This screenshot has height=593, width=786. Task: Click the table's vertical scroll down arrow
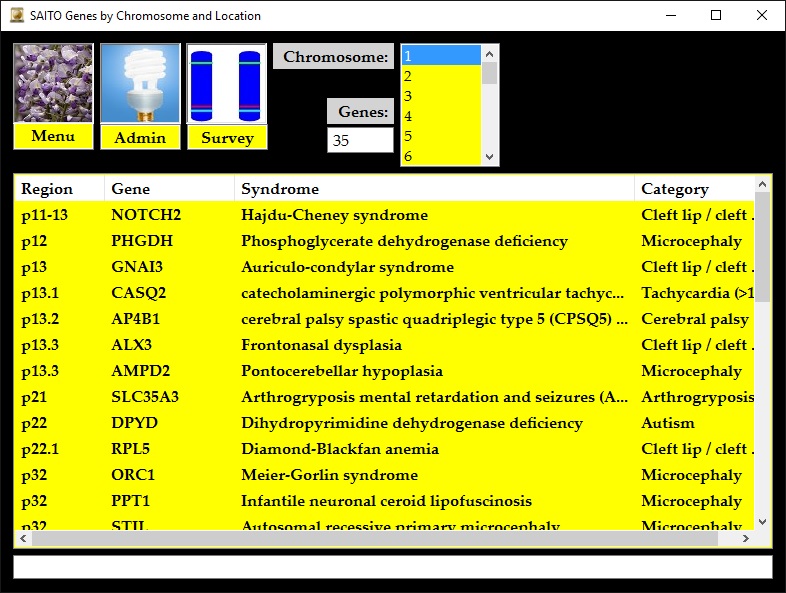click(x=763, y=522)
